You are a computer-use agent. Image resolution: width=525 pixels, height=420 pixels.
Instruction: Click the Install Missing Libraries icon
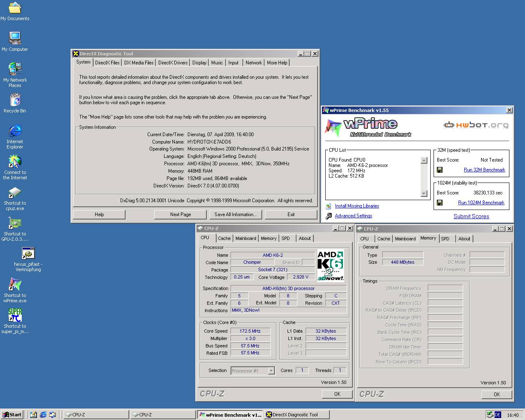329,206
